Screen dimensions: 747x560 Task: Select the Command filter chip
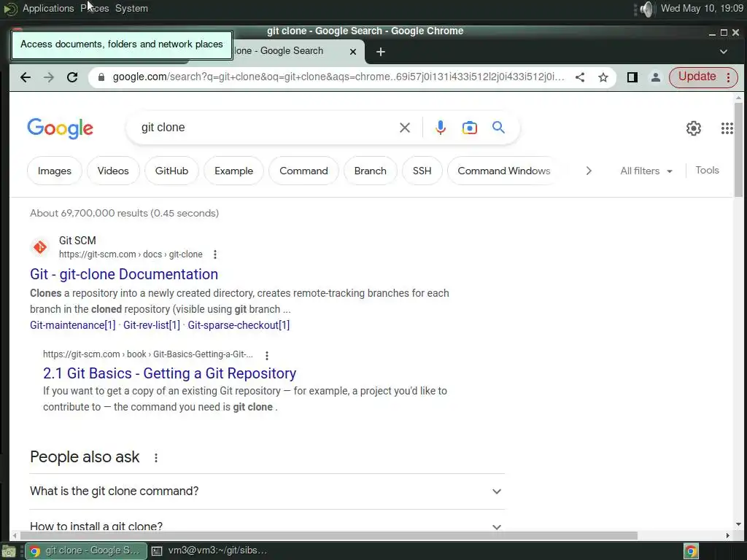click(x=303, y=171)
